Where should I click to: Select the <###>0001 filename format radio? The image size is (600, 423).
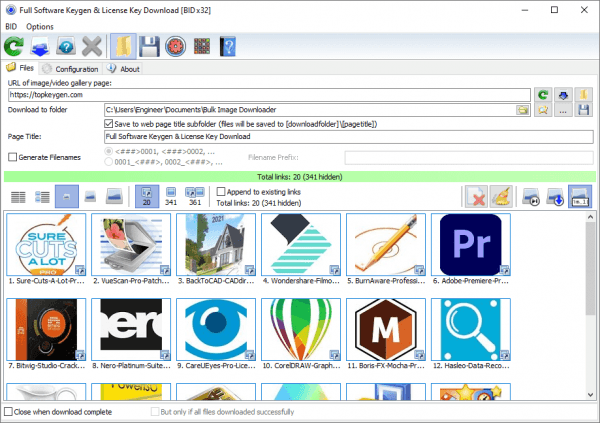tap(109, 152)
